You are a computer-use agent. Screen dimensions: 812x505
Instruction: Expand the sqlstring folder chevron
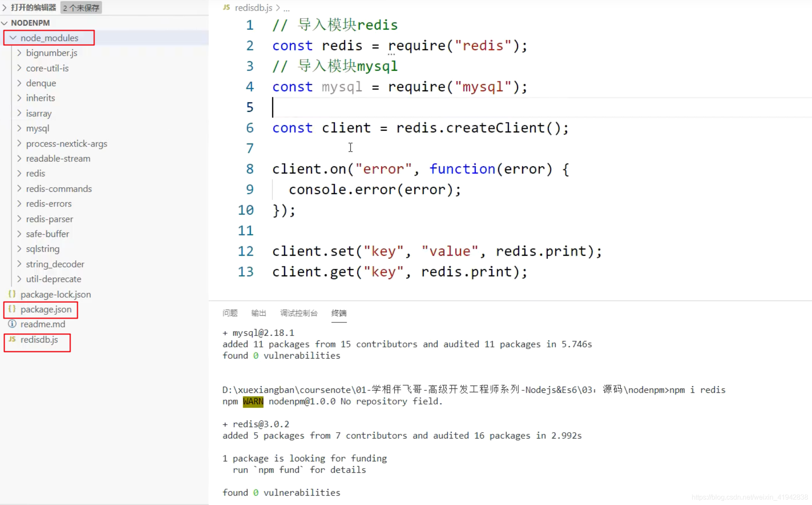[19, 248]
